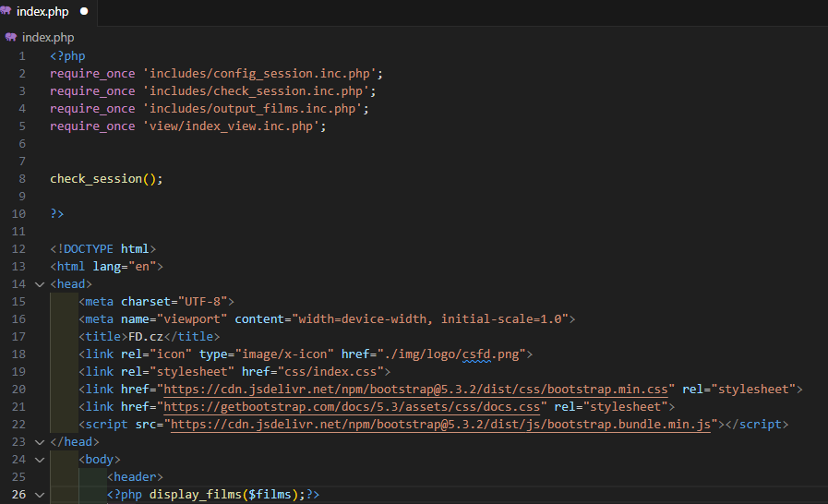828x504 pixels.
Task: Click the Bootstrap CSS CDN URL on line 20
Action: point(419,390)
